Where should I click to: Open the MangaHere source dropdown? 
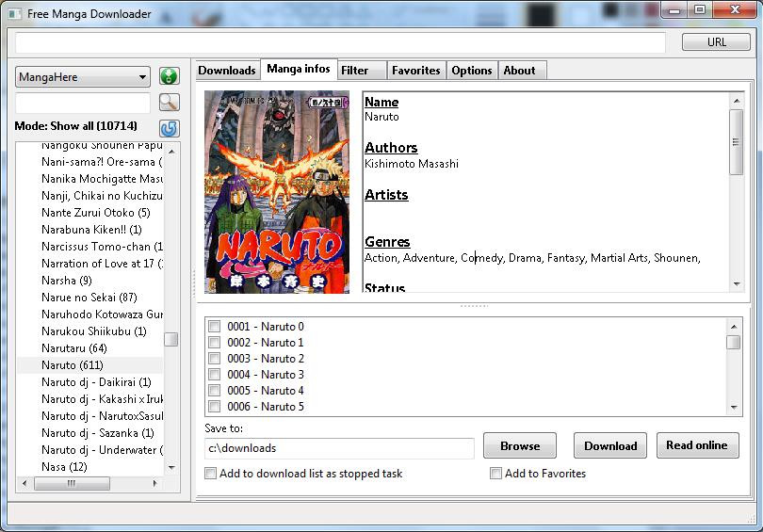83,77
